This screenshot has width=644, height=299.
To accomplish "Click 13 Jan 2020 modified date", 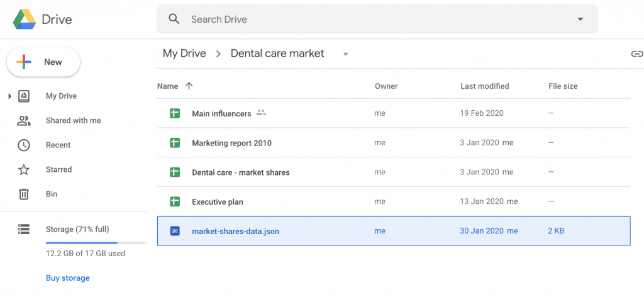I will (482, 201).
